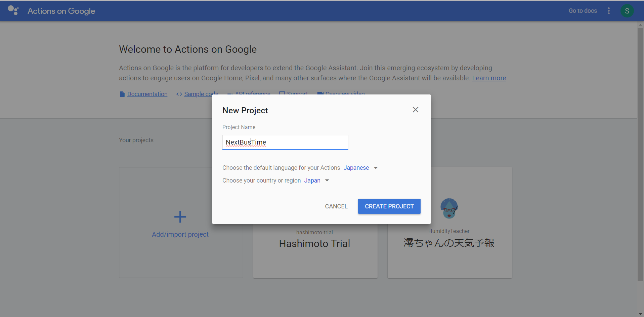Screen dimensions: 644x317
Task: Click the Add/import project label
Action: click(x=180, y=234)
